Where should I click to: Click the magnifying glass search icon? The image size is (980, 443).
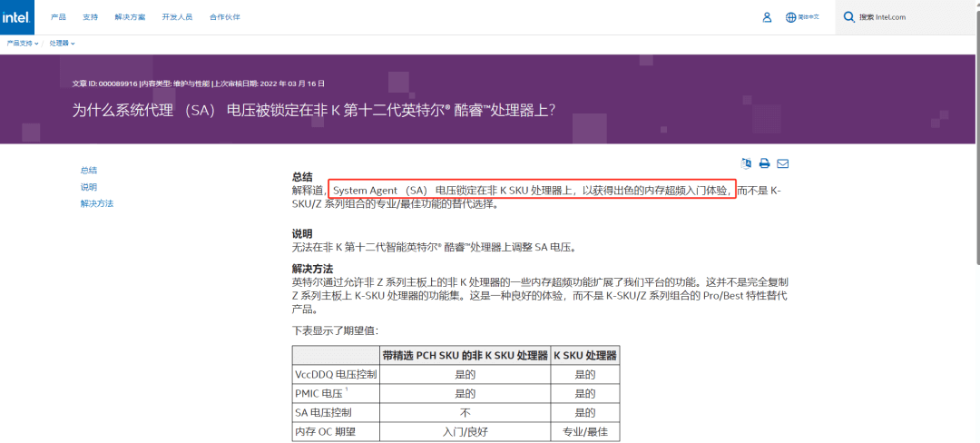848,16
